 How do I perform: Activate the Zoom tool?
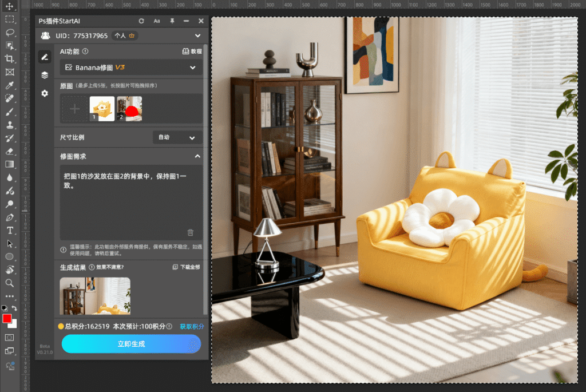(x=10, y=283)
